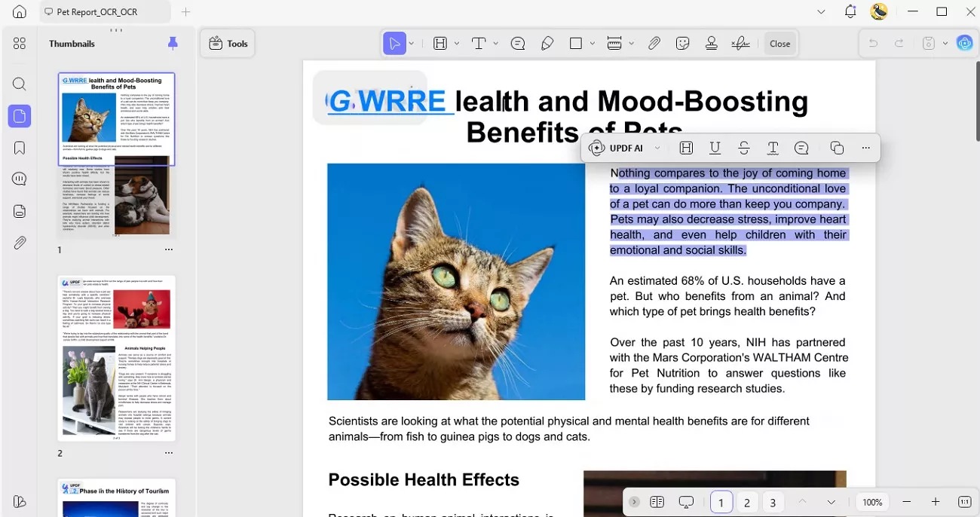Expand UPDF AI dropdown in selection popup
Viewport: 980px width, 517px height.
[657, 148]
